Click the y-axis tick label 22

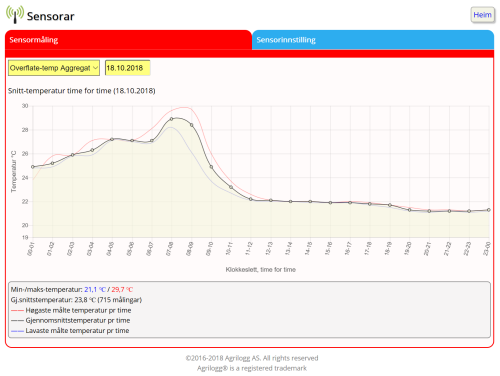[25, 202]
